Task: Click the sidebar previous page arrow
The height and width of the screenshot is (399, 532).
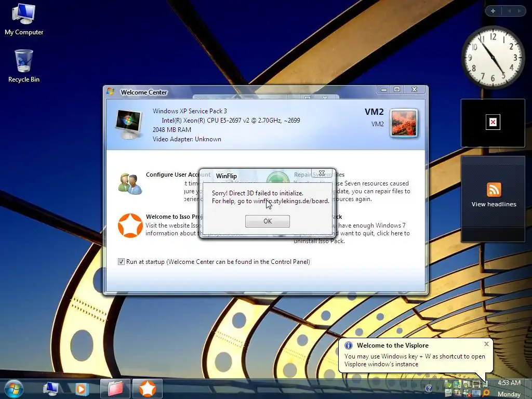Action: (x=509, y=11)
